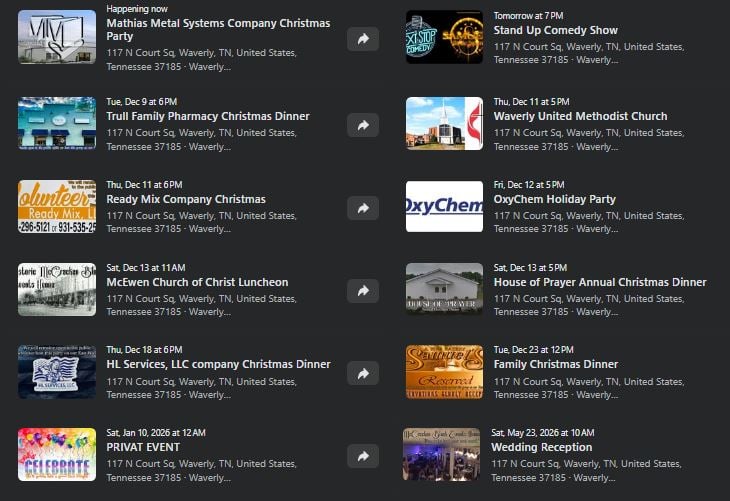730x501 pixels.
Task: Click the Stand Up Comedy Show thumbnail
Action: click(x=444, y=37)
